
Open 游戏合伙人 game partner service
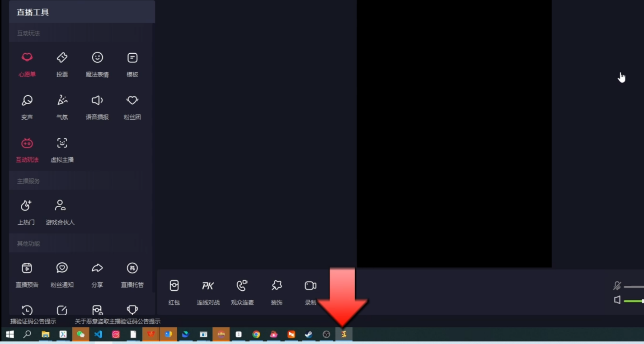point(60,212)
